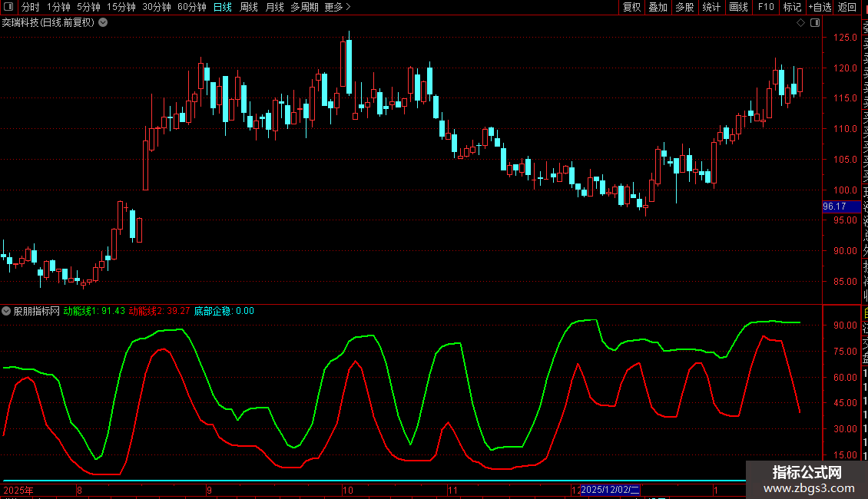Select the 底部企稳: 0.00 indicator value
Viewport: 868px width, 499px height.
(x=224, y=311)
